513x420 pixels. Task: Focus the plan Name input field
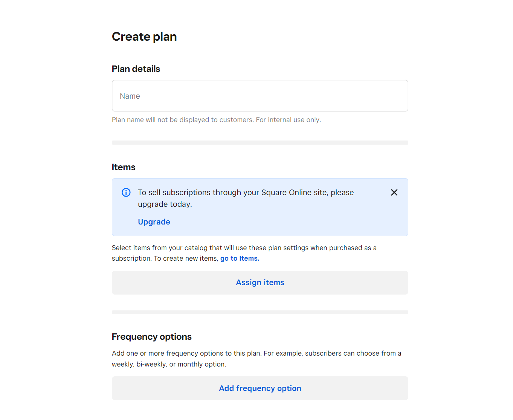[260, 96]
